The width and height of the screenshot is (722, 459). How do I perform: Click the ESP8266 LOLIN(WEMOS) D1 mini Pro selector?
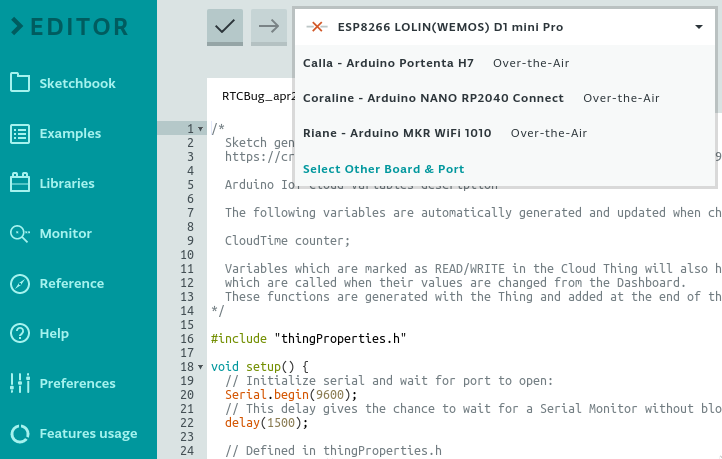505,27
